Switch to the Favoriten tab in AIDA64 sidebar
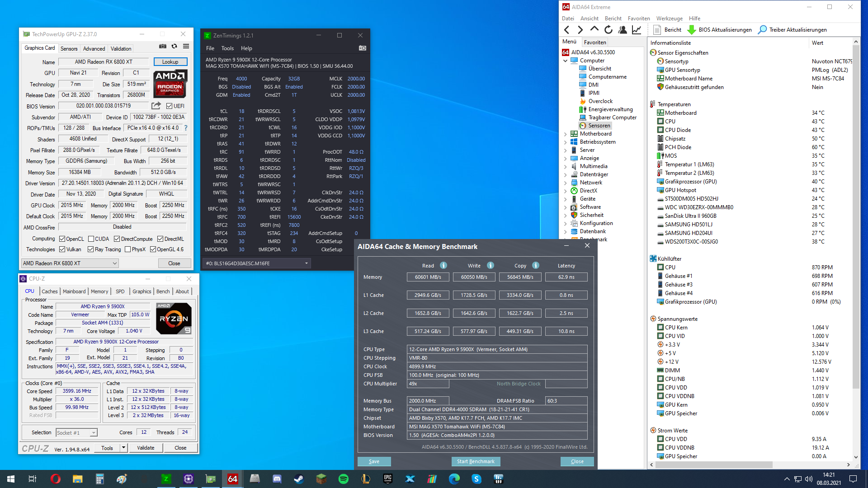 [595, 42]
